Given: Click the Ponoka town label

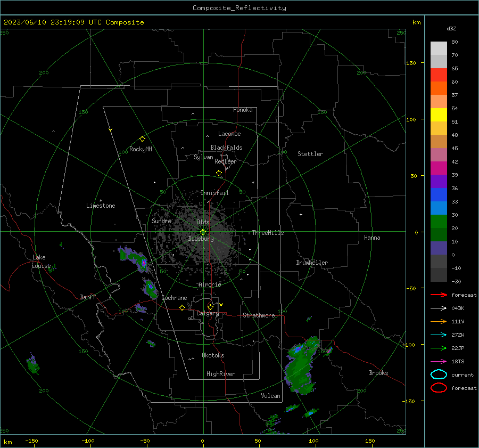Looking at the screenshot, I should click(243, 110).
